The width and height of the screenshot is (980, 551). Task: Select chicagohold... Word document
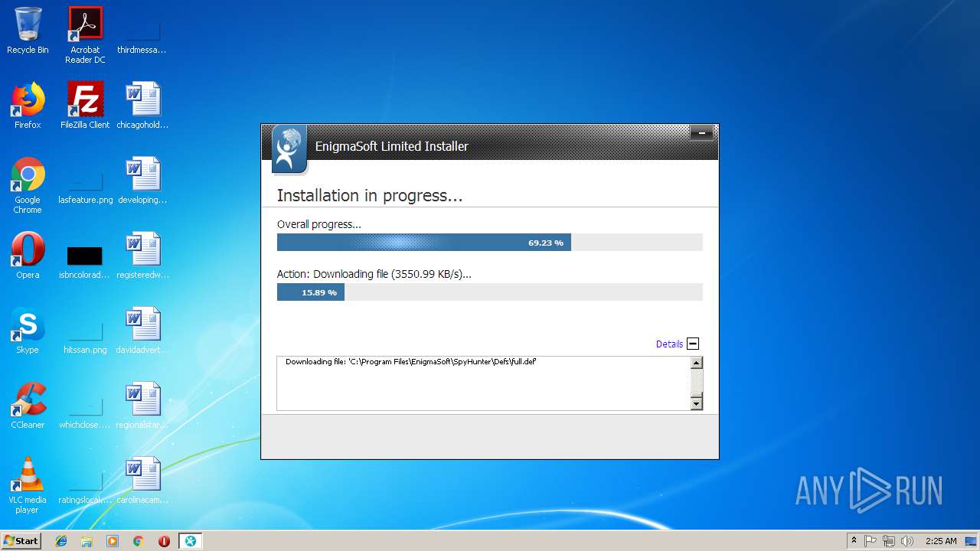tap(142, 106)
